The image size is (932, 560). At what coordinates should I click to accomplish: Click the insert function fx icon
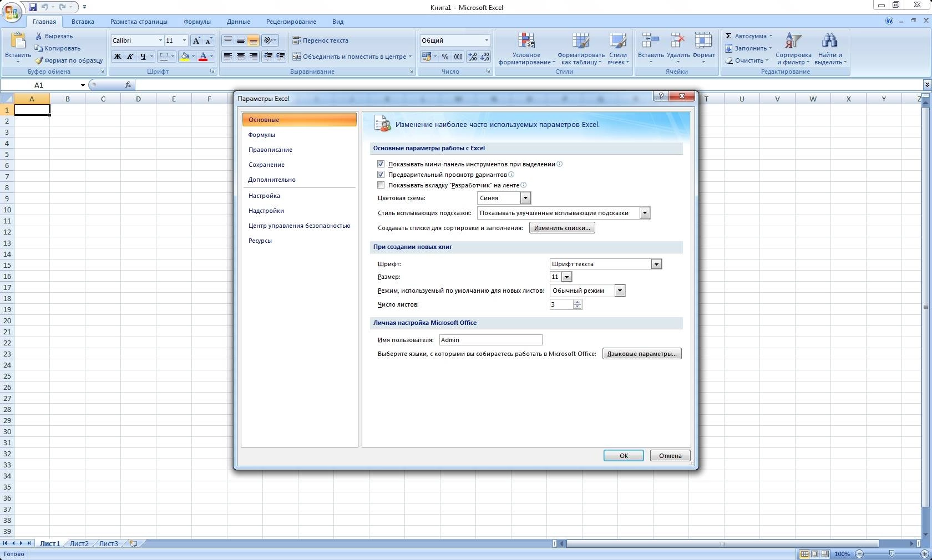point(128,85)
